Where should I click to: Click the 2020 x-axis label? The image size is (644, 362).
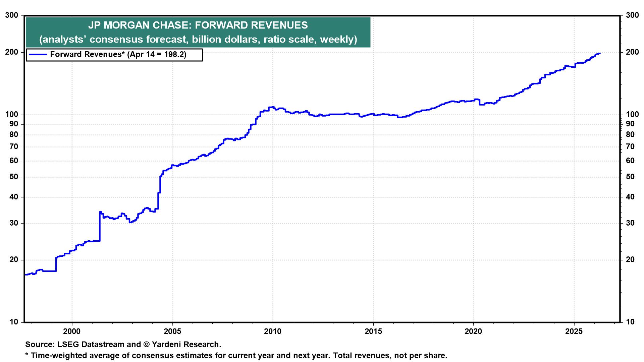point(473,331)
